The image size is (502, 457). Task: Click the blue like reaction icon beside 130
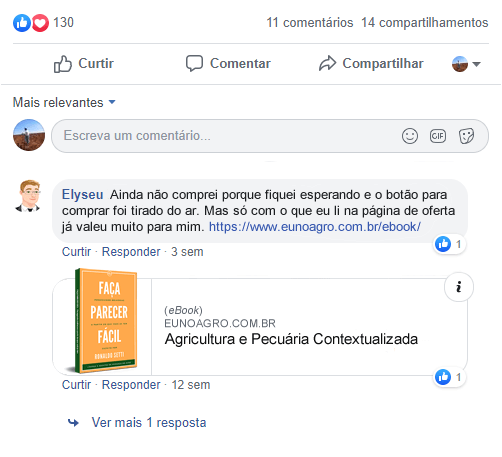click(x=22, y=23)
